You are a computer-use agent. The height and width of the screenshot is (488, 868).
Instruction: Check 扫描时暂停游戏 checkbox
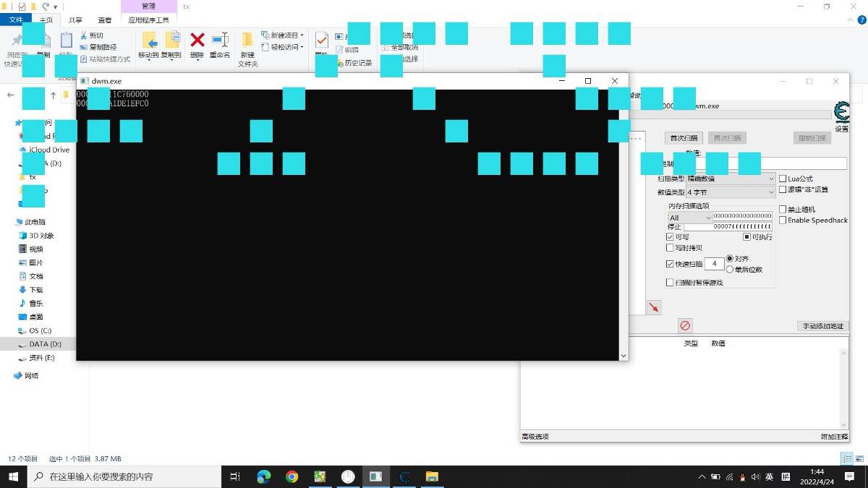pyautogui.click(x=670, y=283)
